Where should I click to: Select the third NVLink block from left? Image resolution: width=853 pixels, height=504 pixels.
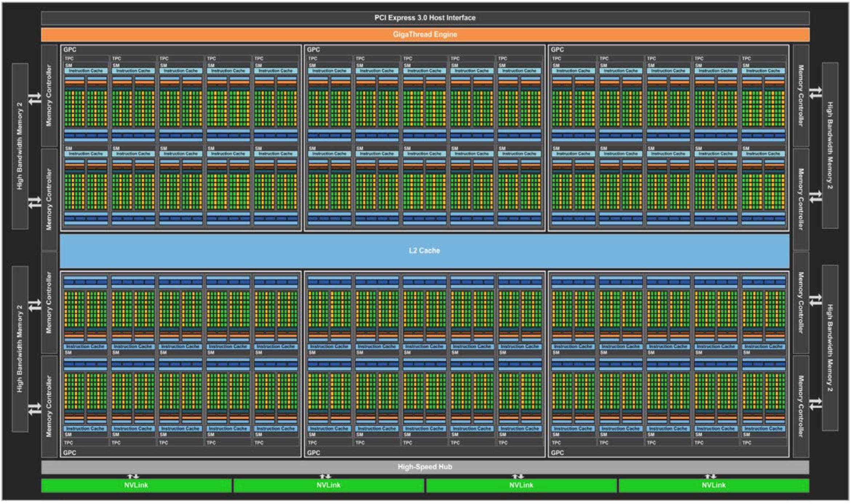521,485
